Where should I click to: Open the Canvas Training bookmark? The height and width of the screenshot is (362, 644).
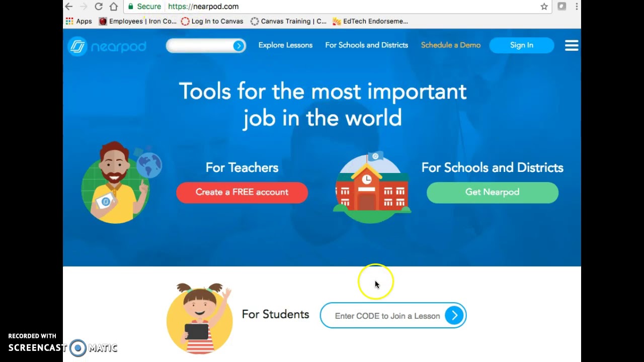tap(288, 21)
